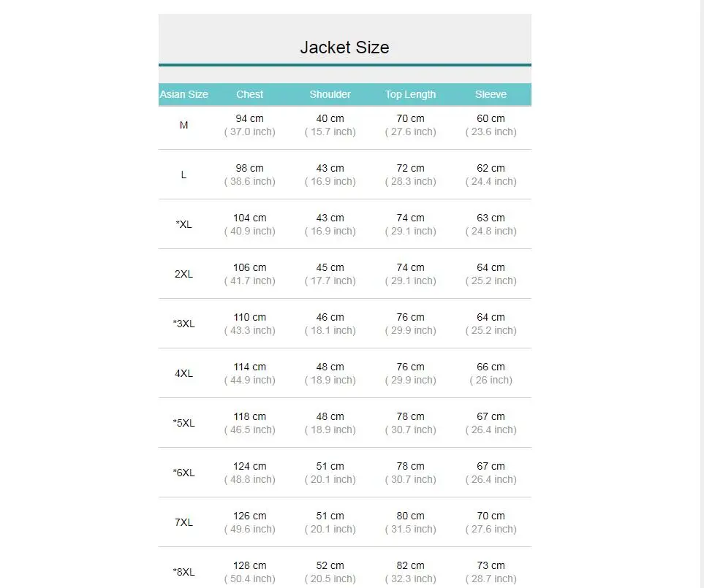This screenshot has height=588, width=704.
Task: Click the 7XL size label
Action: 183,522
